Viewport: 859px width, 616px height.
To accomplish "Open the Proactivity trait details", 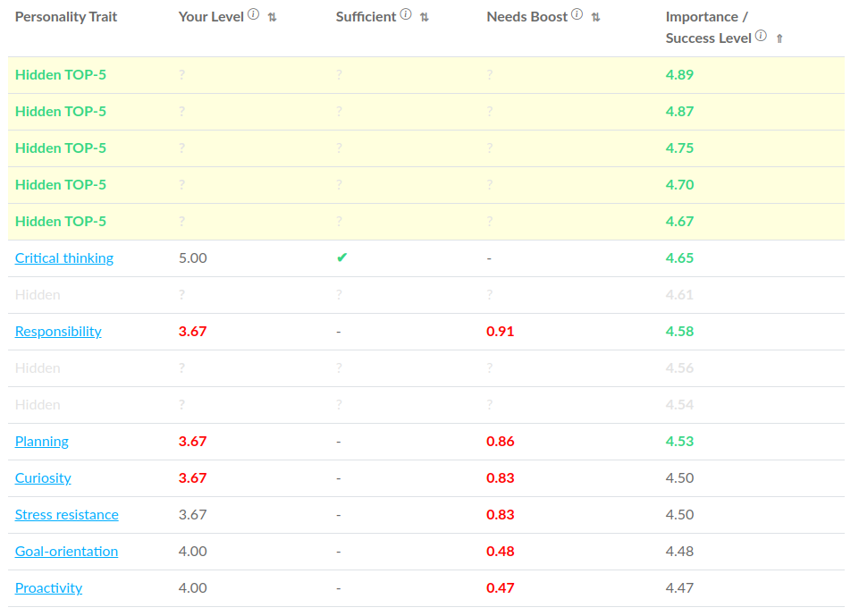I will [x=48, y=587].
